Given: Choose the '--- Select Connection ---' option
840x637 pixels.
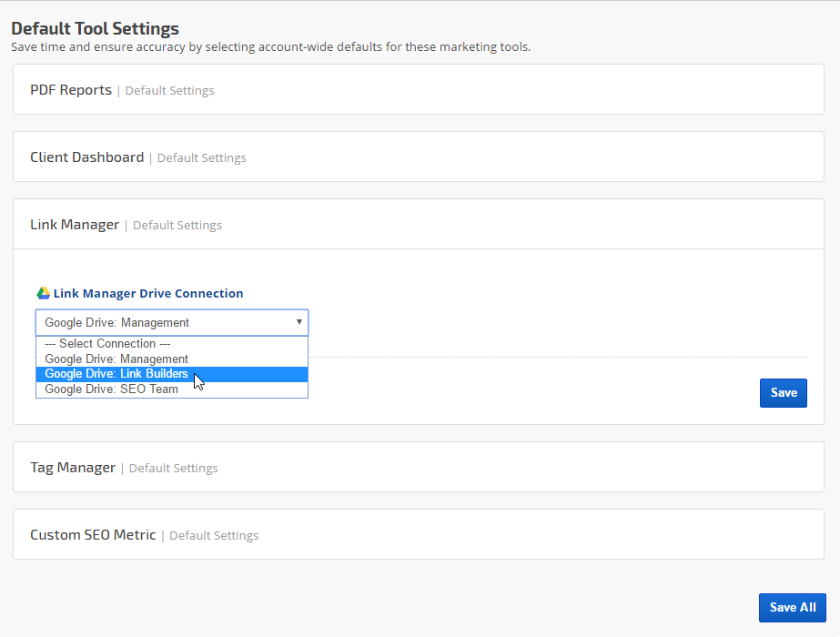Looking at the screenshot, I should (107, 344).
